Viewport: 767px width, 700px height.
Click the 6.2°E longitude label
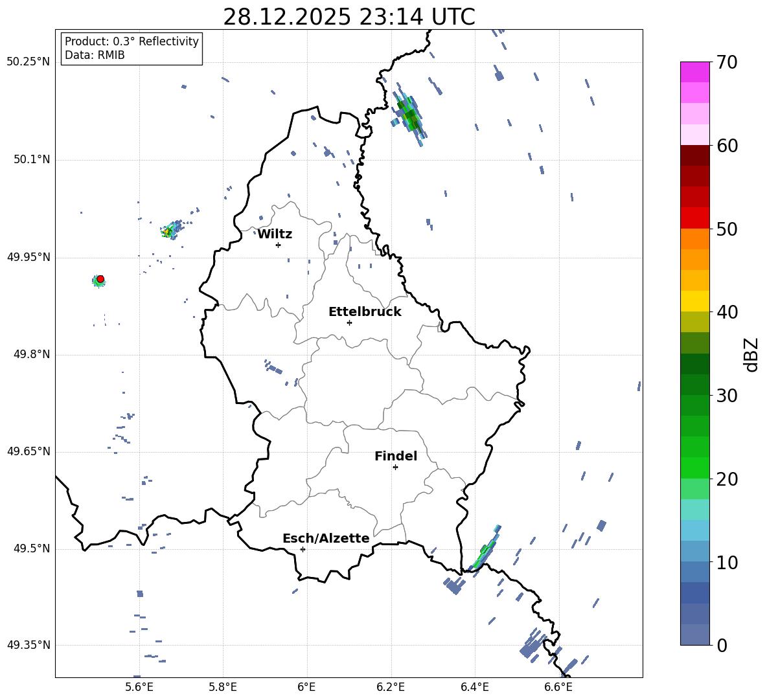[391, 688]
